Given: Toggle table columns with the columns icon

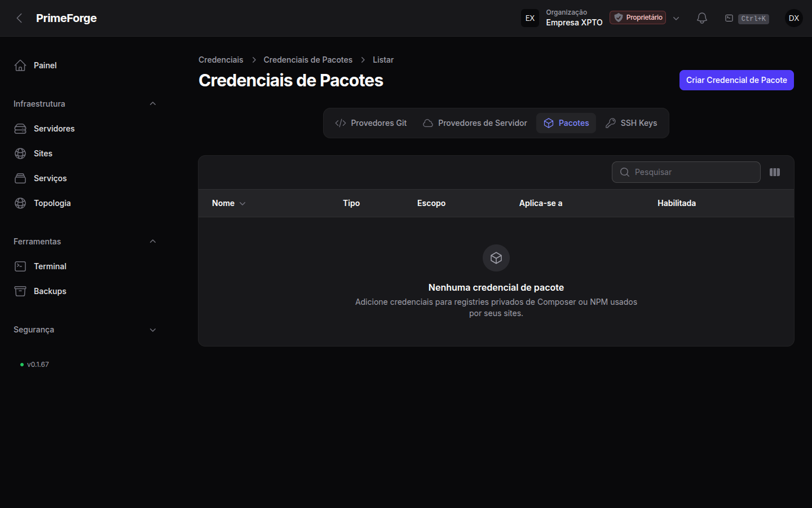Looking at the screenshot, I should (775, 172).
